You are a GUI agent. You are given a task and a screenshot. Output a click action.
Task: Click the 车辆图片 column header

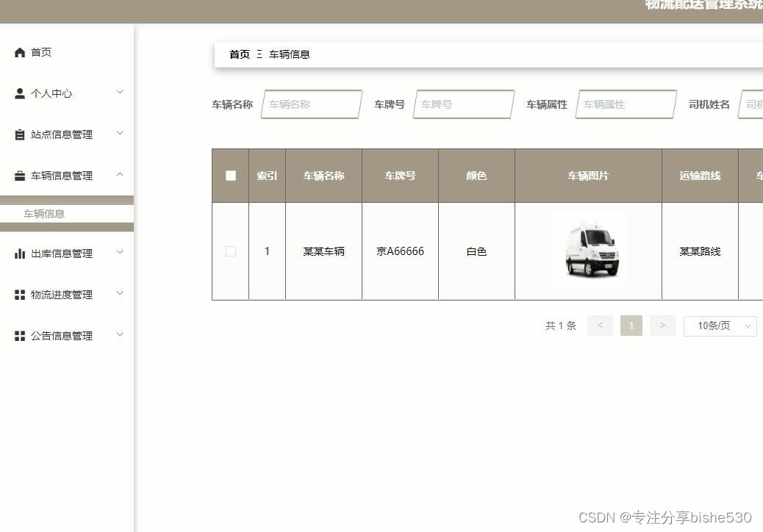[588, 176]
